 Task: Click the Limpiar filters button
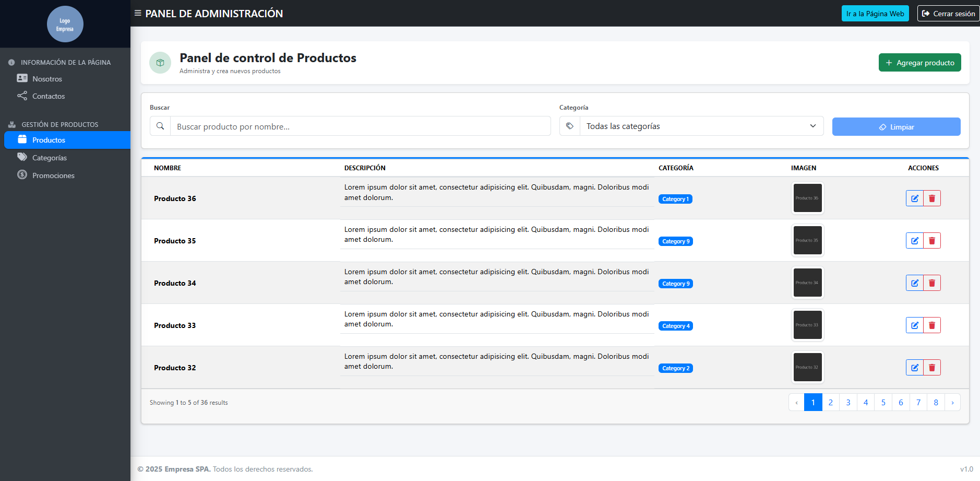(896, 127)
